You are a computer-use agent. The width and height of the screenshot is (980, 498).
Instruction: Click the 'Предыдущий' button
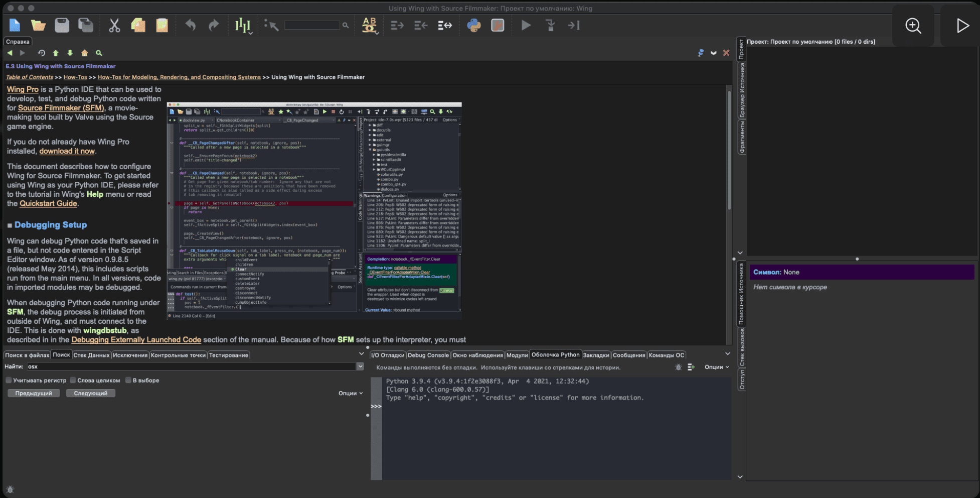34,393
